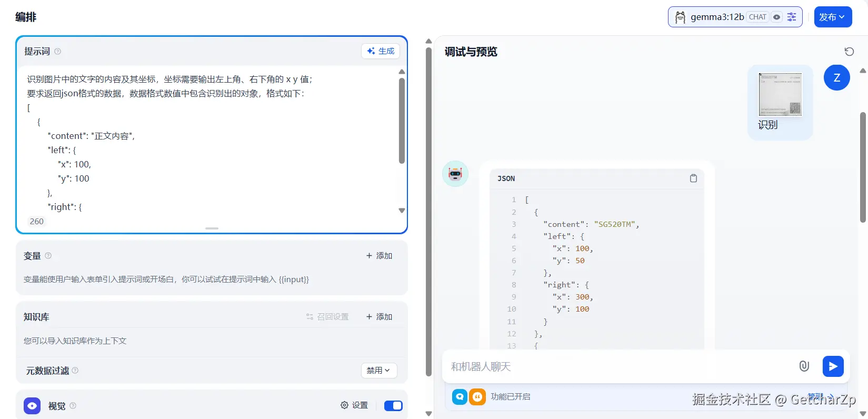868x419 pixels.
Task: Select the gemma3:12b model name
Action: [717, 17]
